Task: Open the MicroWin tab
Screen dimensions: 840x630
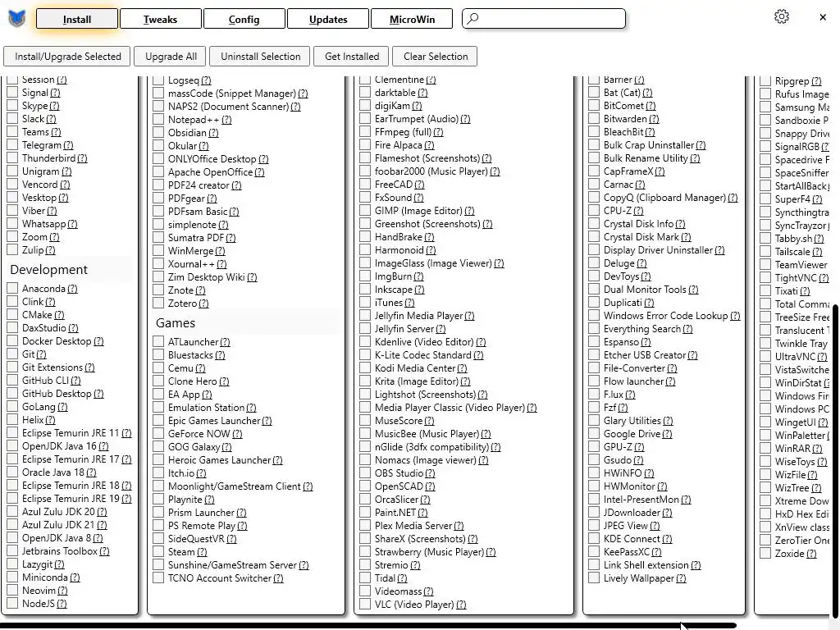Action: (x=412, y=20)
